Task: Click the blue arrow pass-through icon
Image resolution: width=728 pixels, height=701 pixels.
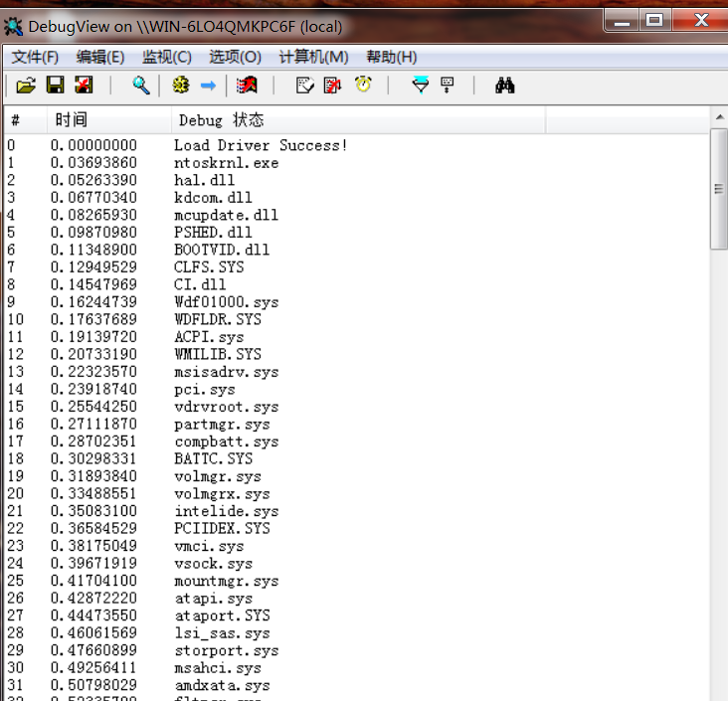Action: point(208,86)
